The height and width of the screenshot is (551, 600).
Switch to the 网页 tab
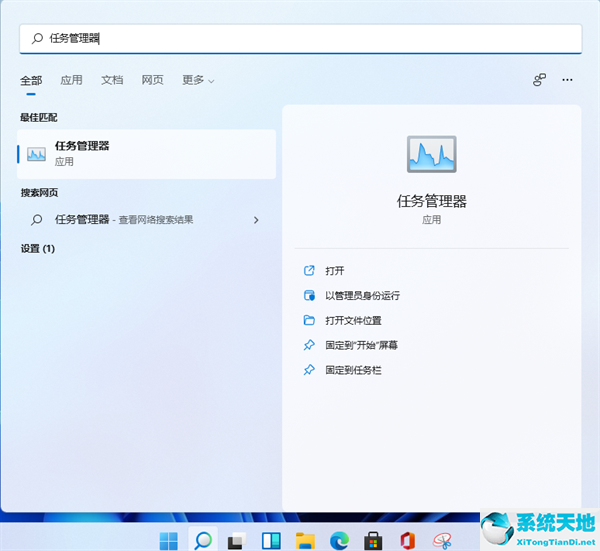click(x=153, y=80)
